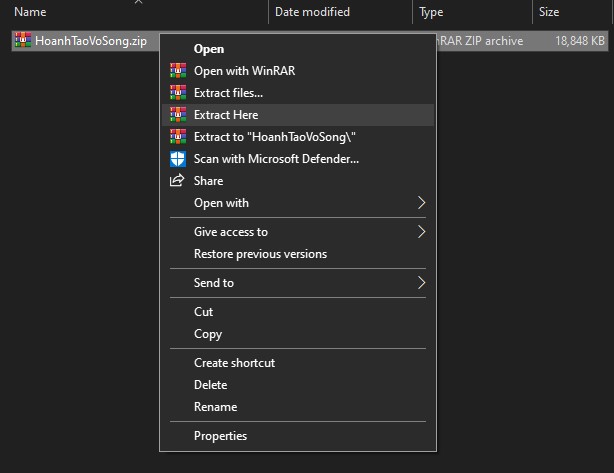Choose Copy from the context menu
The image size is (614, 473).
pos(208,334)
